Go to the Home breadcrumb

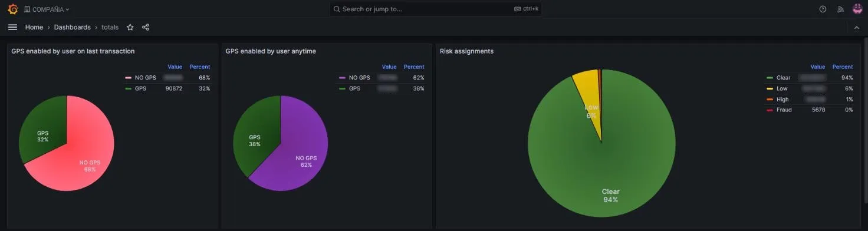click(34, 27)
